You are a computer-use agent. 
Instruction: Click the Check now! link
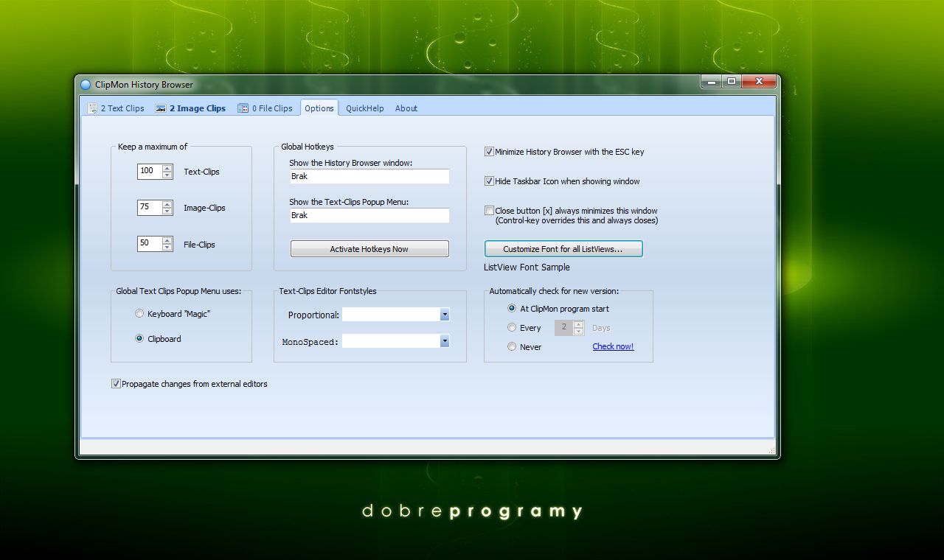(x=613, y=346)
